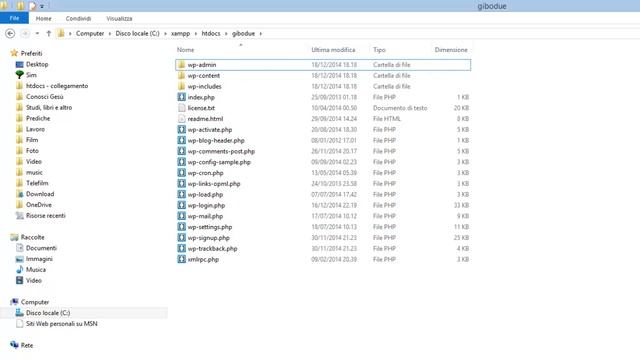Click gibodue in the address breadcrumb
This screenshot has width=640, height=360.
pos(243,33)
